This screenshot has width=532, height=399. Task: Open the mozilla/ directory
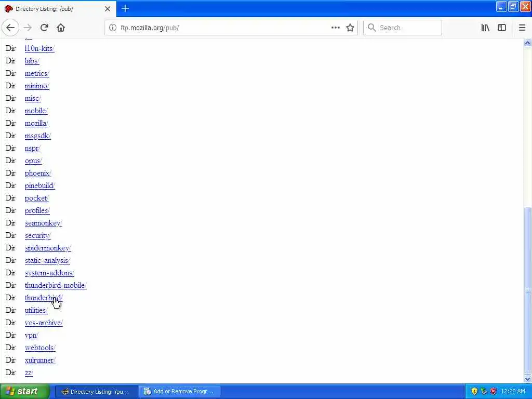tap(36, 124)
